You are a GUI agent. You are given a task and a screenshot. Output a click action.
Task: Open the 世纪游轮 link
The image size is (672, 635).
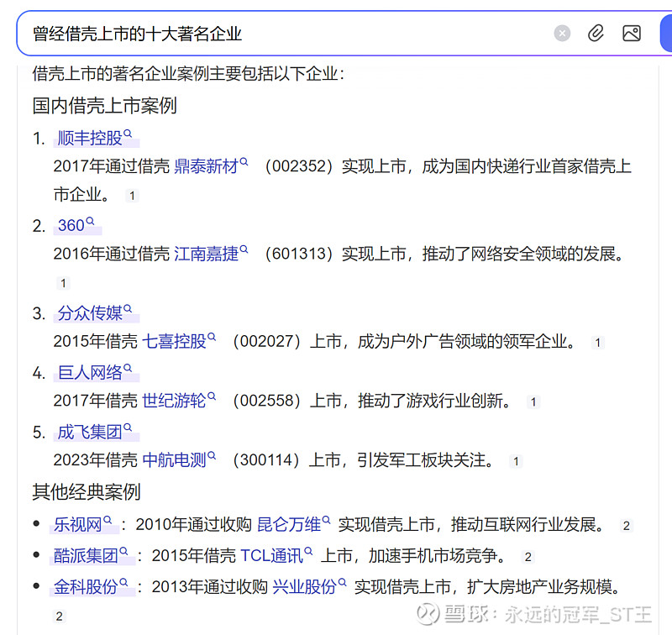174,401
